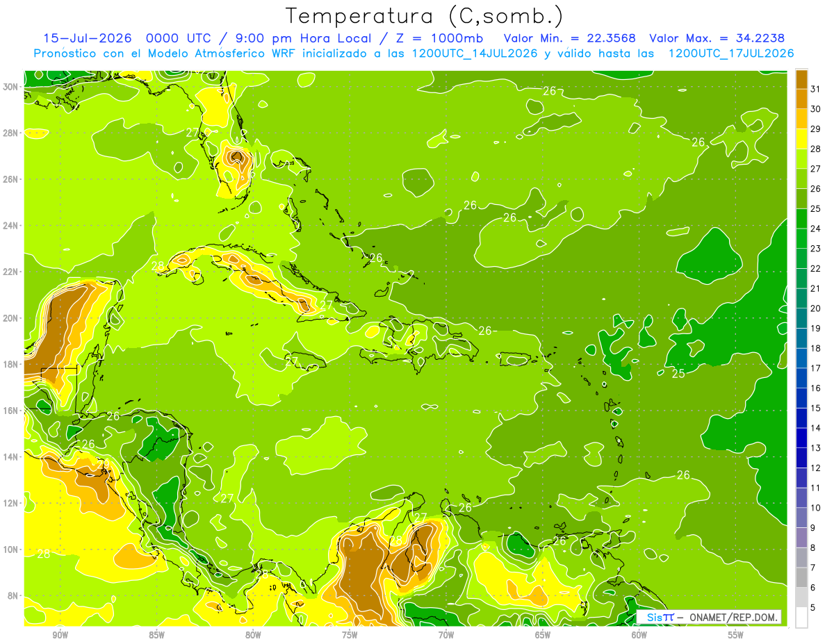Select the date text '15-Jul-2026'

tap(87, 38)
